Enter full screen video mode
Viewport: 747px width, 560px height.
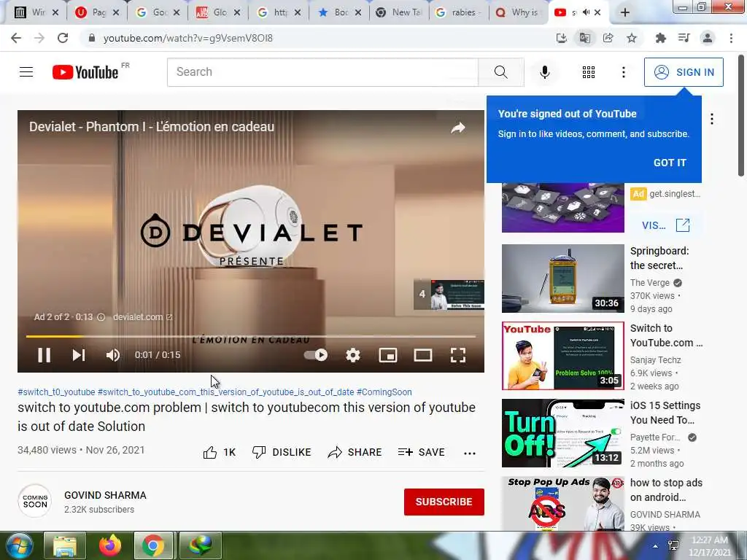[x=458, y=355]
